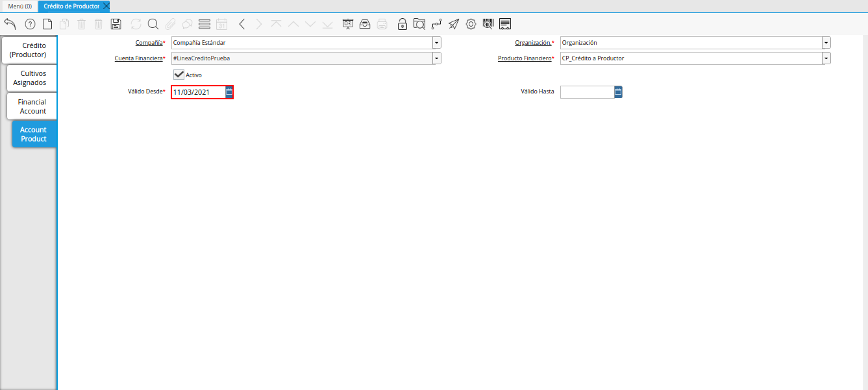The width and height of the screenshot is (868, 390).
Task: Open the chat bubbles icon
Action: 187,24
